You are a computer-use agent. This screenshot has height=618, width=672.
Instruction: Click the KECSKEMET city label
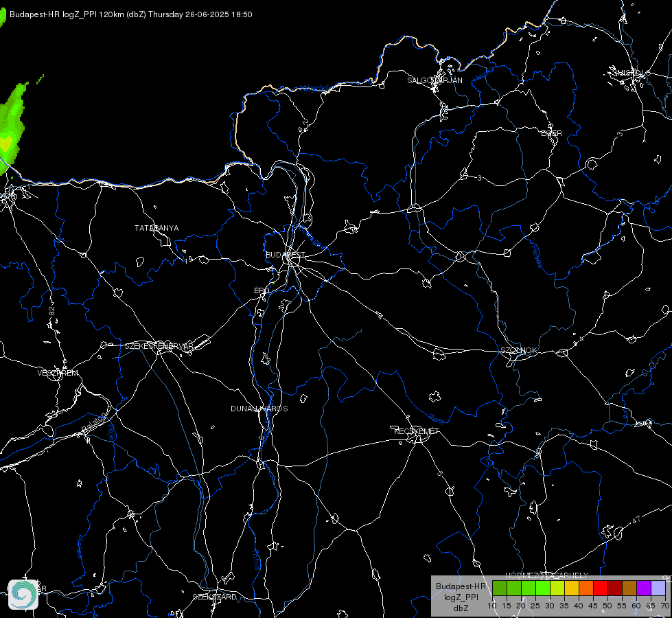click(x=417, y=431)
